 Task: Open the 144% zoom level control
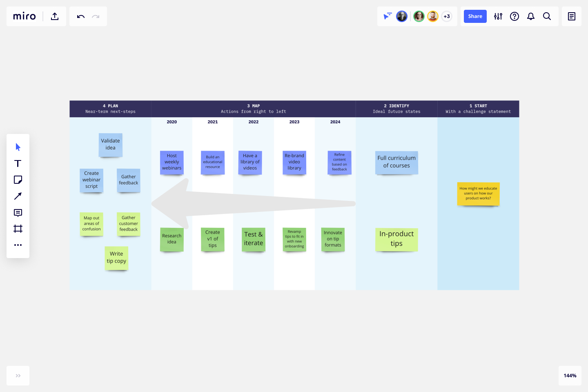tap(570, 376)
